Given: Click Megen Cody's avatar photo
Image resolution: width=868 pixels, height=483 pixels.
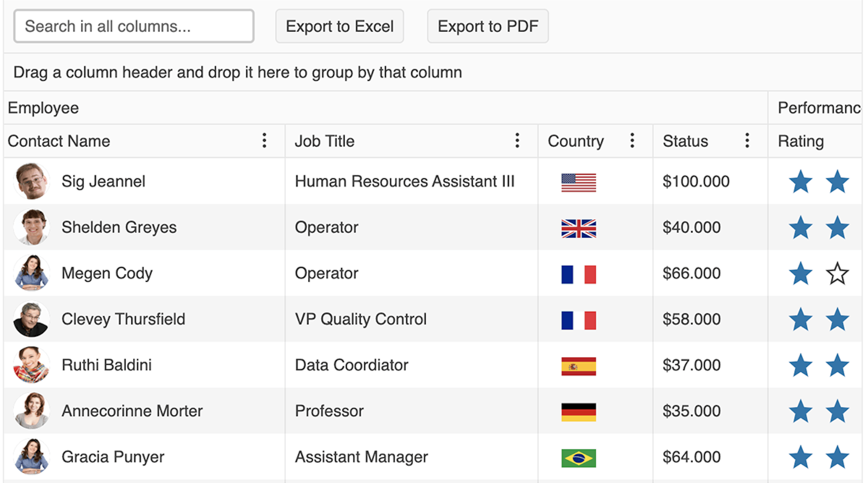Looking at the screenshot, I should pos(31,273).
